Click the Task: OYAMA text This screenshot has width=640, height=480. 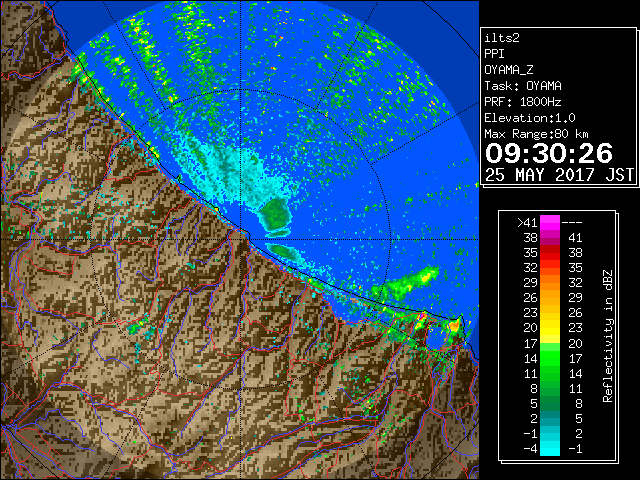coord(523,86)
